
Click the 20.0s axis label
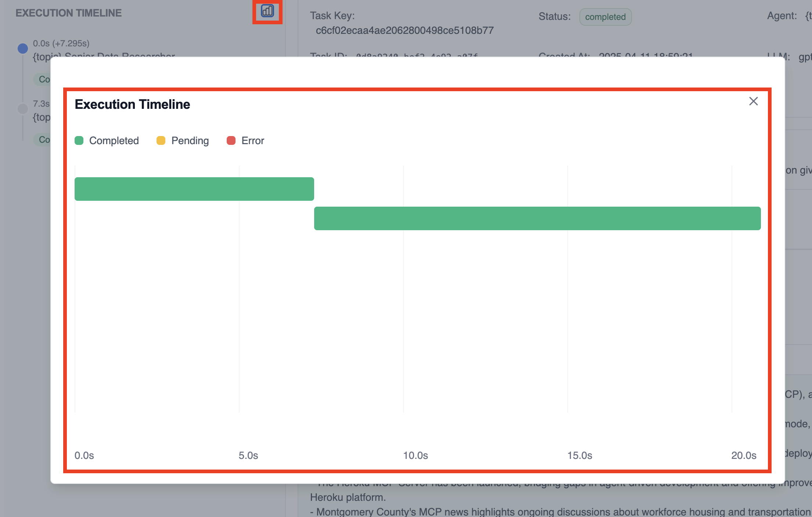744,455
